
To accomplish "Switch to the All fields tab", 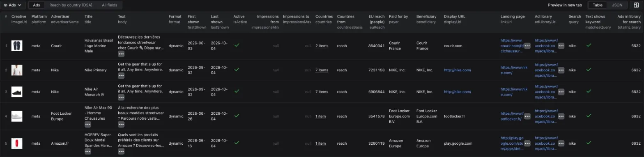I will tap(109, 5).
